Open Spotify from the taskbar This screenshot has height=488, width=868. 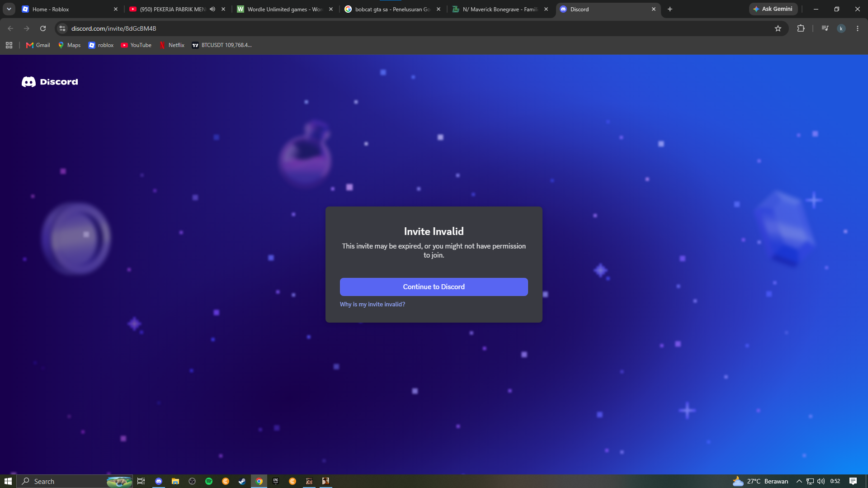(x=209, y=481)
